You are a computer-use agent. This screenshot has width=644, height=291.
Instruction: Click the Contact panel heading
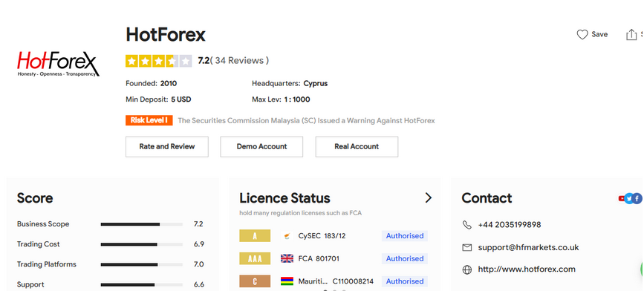487,198
